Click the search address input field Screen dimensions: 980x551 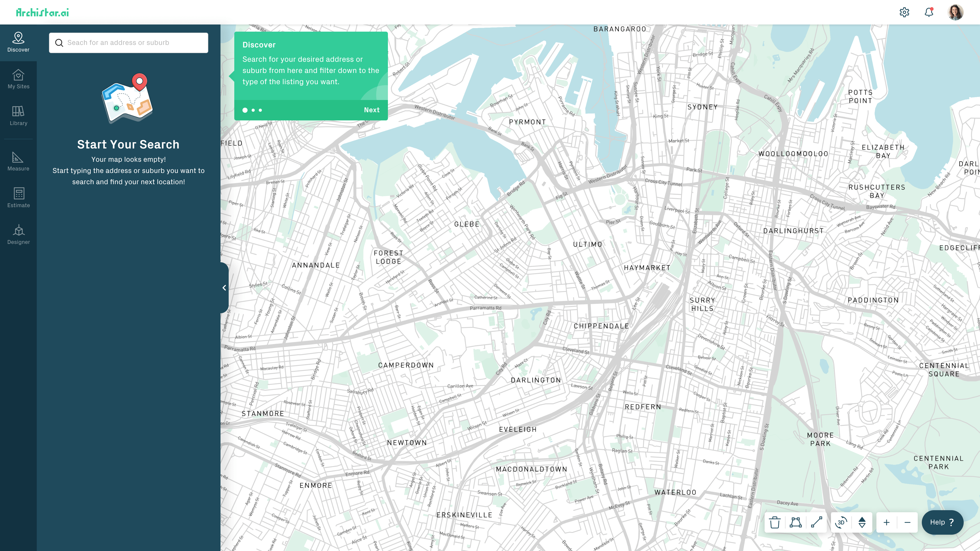click(x=129, y=42)
